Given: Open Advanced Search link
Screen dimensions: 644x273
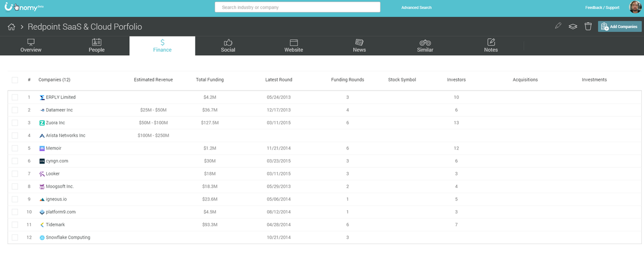Looking at the screenshot, I should (x=416, y=8).
